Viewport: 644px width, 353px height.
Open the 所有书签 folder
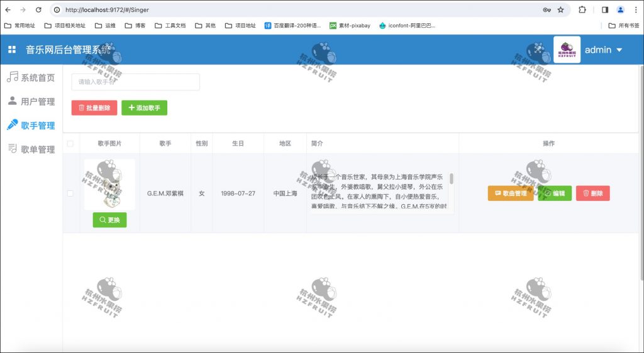[624, 25]
